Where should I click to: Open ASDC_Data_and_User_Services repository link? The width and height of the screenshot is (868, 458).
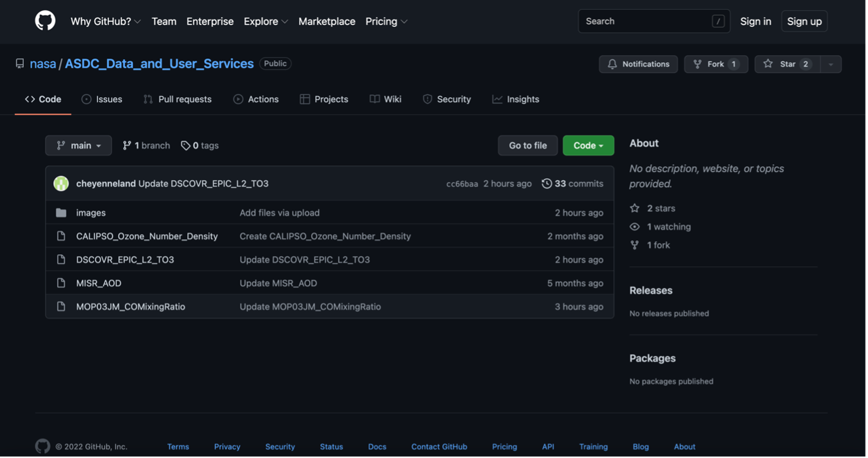point(159,64)
